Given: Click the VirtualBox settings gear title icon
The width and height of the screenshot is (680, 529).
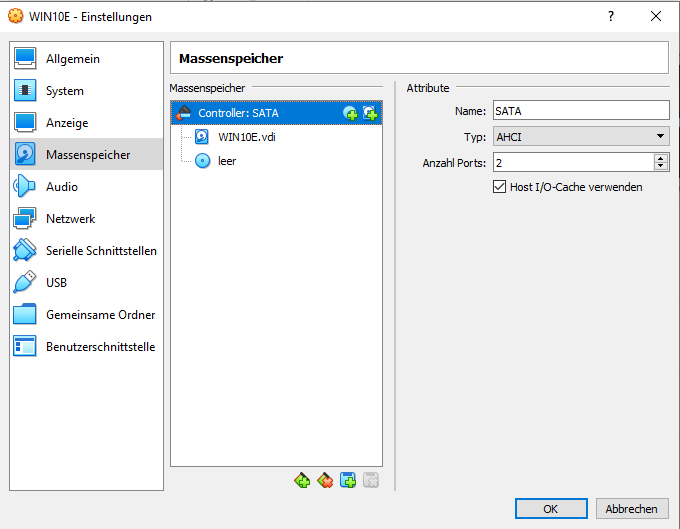Looking at the screenshot, I should pyautogui.click(x=15, y=16).
